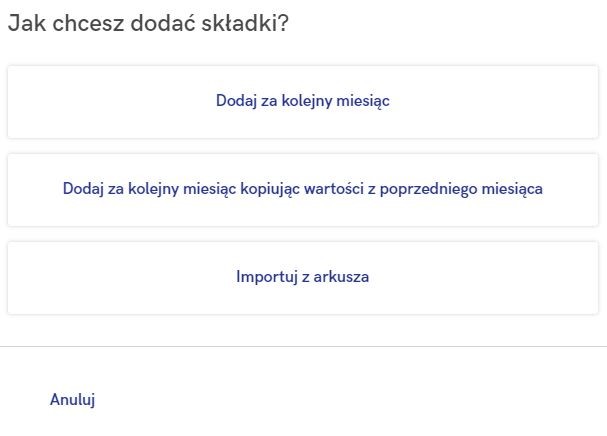
Task: Select copy values from previous month option
Action: pyautogui.click(x=303, y=190)
